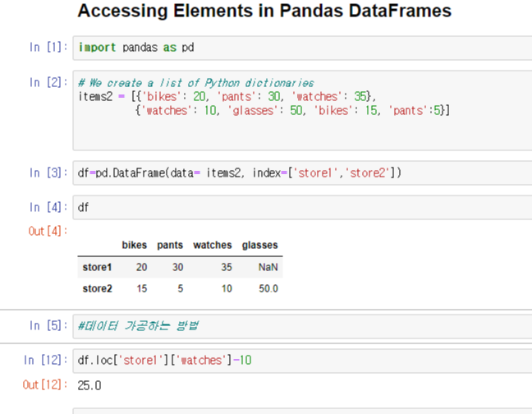Click the Korean comment code cell
This screenshot has height=414, width=532.
click(302, 326)
